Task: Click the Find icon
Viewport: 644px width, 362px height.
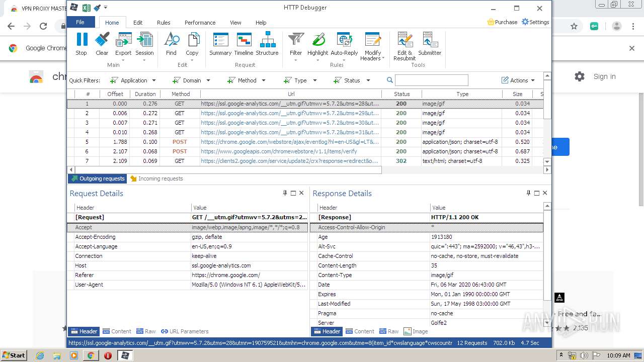Action: pyautogui.click(x=171, y=39)
